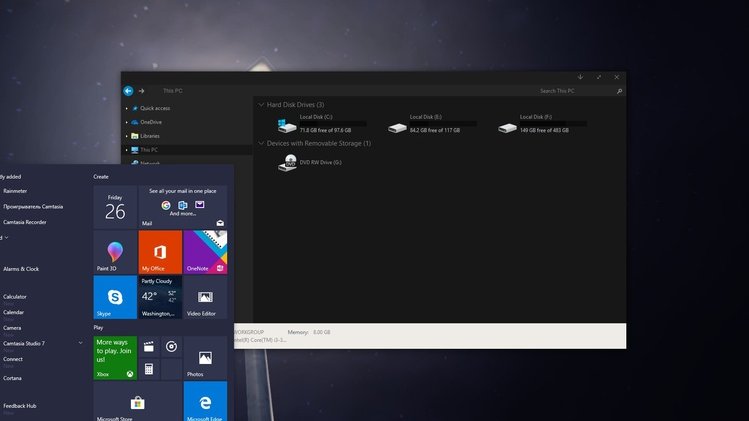Viewport: 749px width, 421px height.
Task: Open the Movies clapperboard small tile
Action: click(149, 347)
